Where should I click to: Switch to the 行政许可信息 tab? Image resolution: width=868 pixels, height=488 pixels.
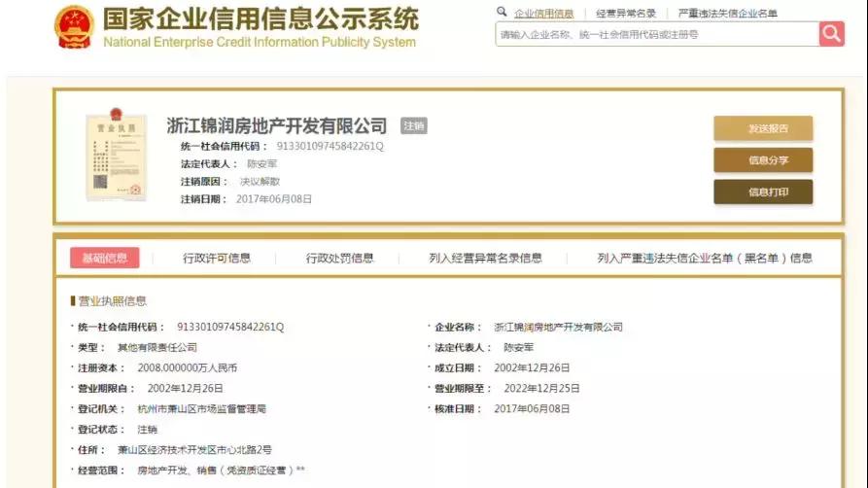(x=217, y=258)
